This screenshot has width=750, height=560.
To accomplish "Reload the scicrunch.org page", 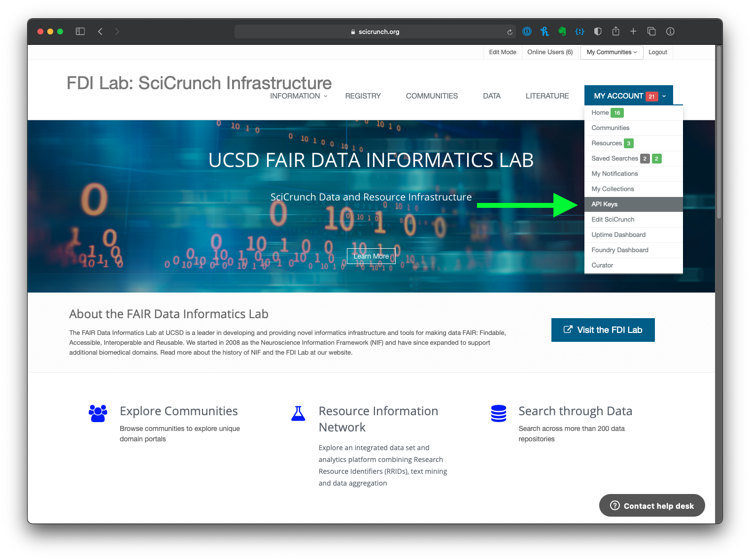I will point(510,32).
